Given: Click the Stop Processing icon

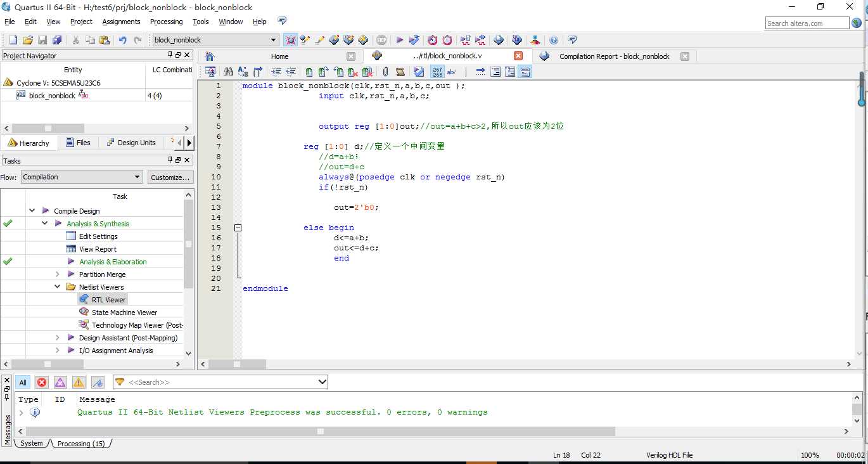Looking at the screenshot, I should click(381, 40).
